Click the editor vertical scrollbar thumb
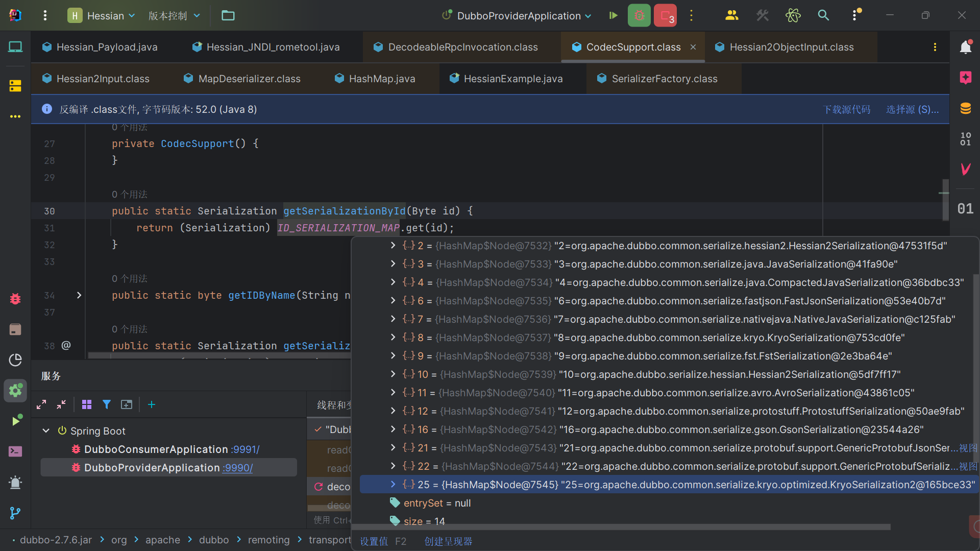This screenshot has height=551, width=980. point(945,199)
